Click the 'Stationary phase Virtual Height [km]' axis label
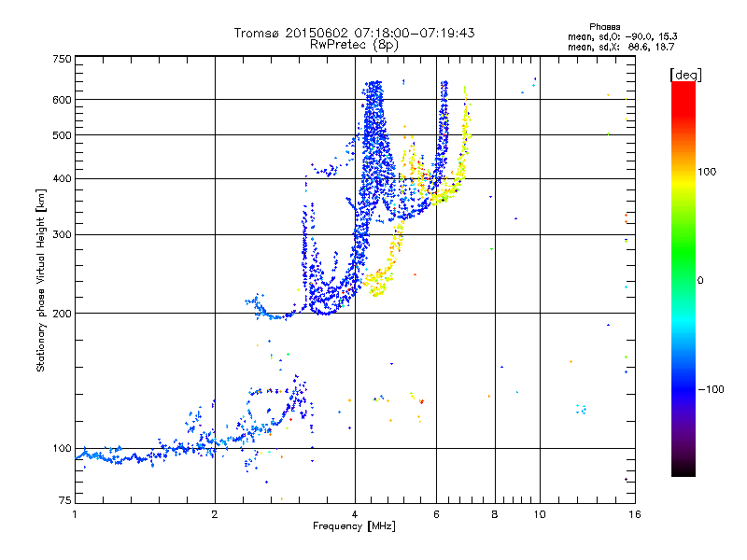The height and width of the screenshot is (560, 747). coord(40,280)
